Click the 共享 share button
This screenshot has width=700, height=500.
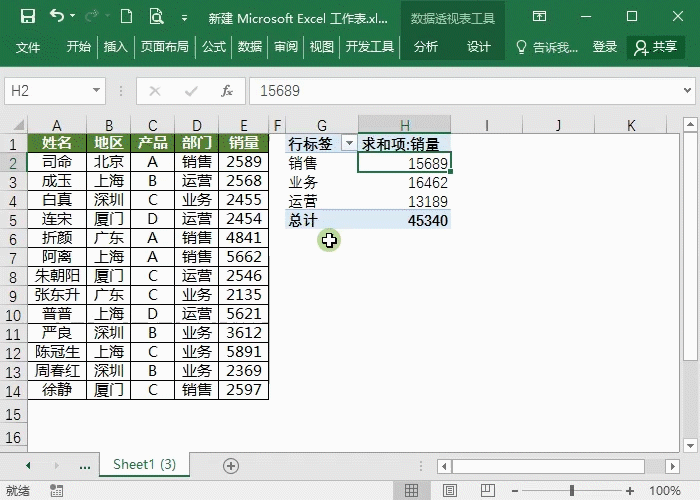click(656, 47)
